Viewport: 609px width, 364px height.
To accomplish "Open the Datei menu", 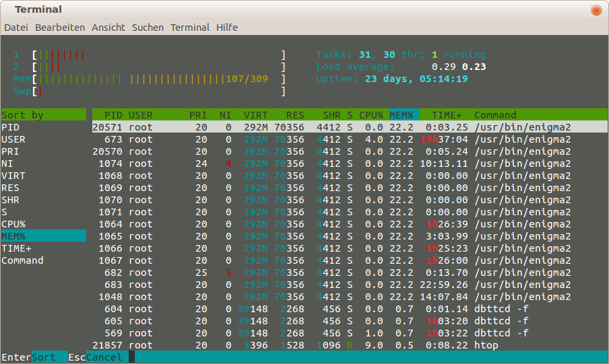I will pyautogui.click(x=16, y=28).
